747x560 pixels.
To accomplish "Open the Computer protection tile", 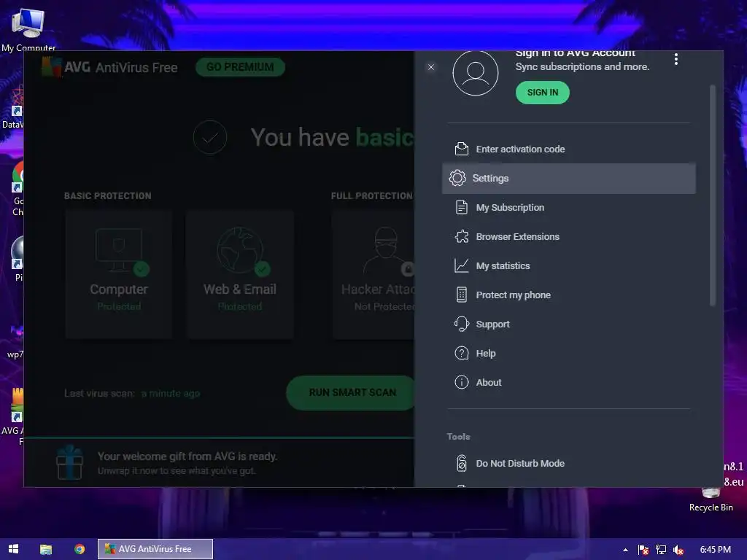I will [x=119, y=274].
